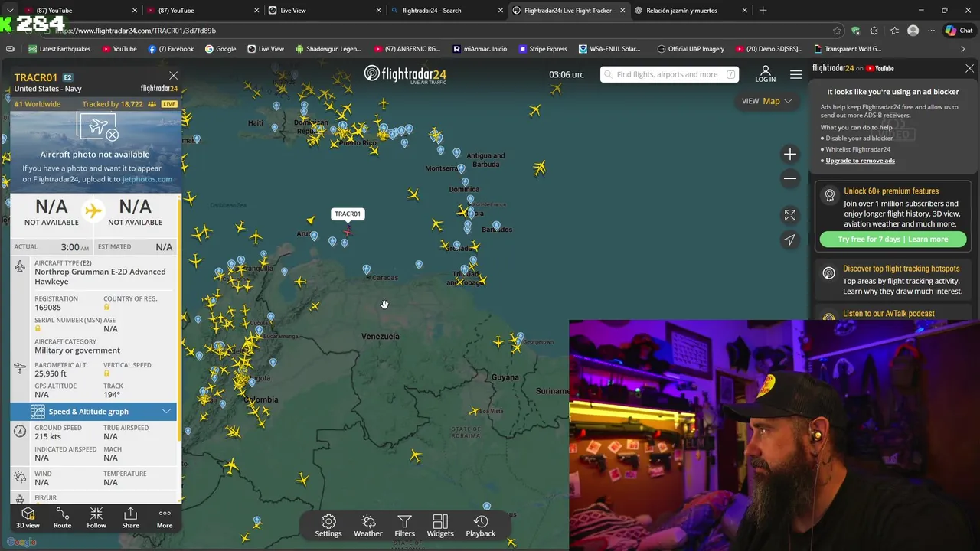
Task: Click the Caracas airport marker
Action: (367, 269)
